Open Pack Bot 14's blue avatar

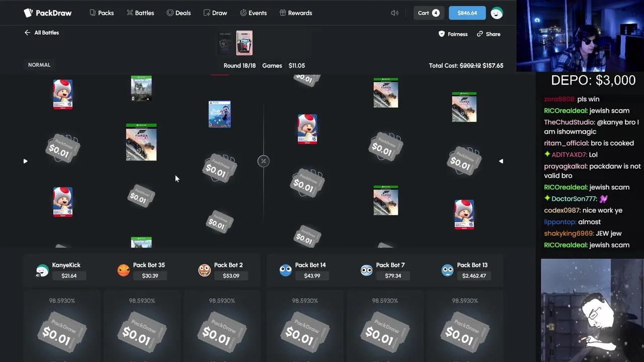tap(285, 270)
